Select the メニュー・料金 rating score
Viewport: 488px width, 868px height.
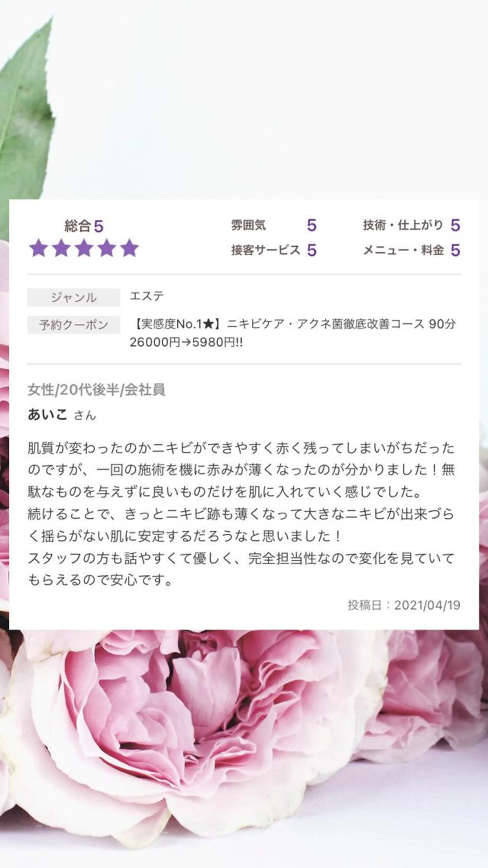tap(455, 250)
